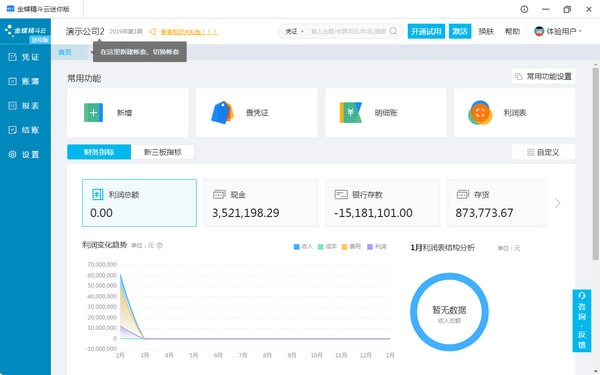The width and height of the screenshot is (600, 375).
Task: Select the 存货 873,773.67 card
Action: point(499,203)
